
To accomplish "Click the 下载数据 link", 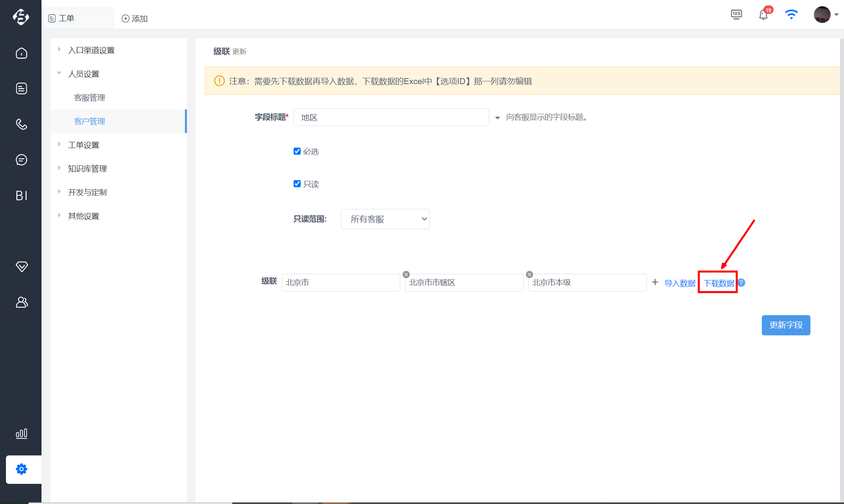I will click(x=719, y=283).
